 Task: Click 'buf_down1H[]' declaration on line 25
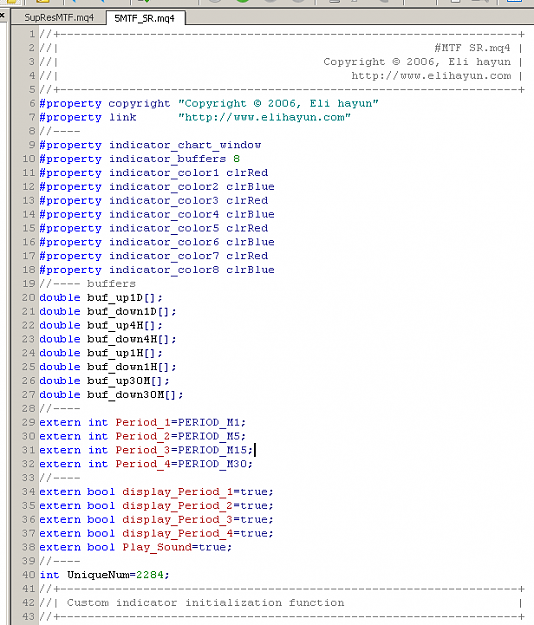click(x=128, y=367)
